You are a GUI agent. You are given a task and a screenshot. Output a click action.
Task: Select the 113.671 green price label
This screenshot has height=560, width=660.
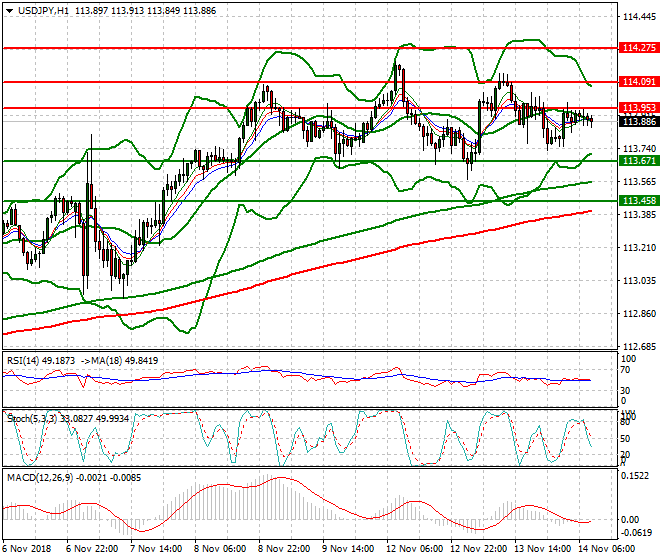[639, 161]
